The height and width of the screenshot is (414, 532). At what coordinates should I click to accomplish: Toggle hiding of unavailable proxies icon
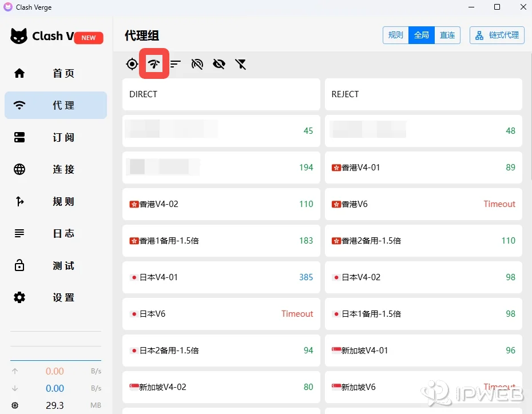click(197, 64)
